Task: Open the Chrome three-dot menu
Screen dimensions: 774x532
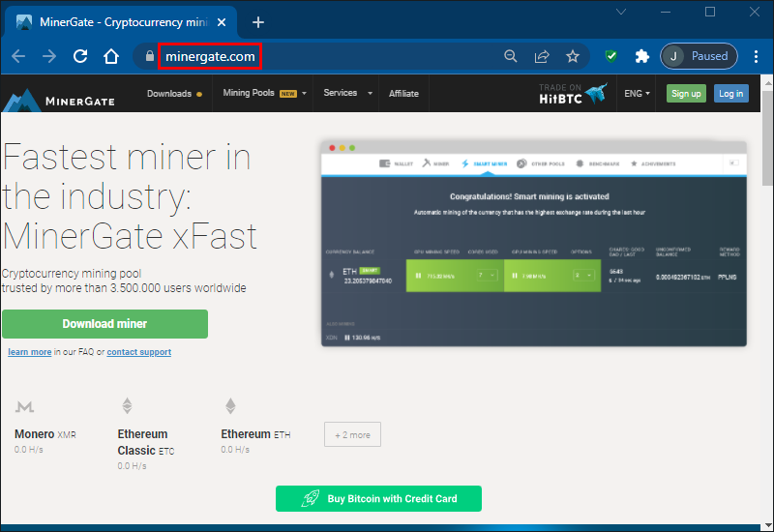Action: click(756, 56)
